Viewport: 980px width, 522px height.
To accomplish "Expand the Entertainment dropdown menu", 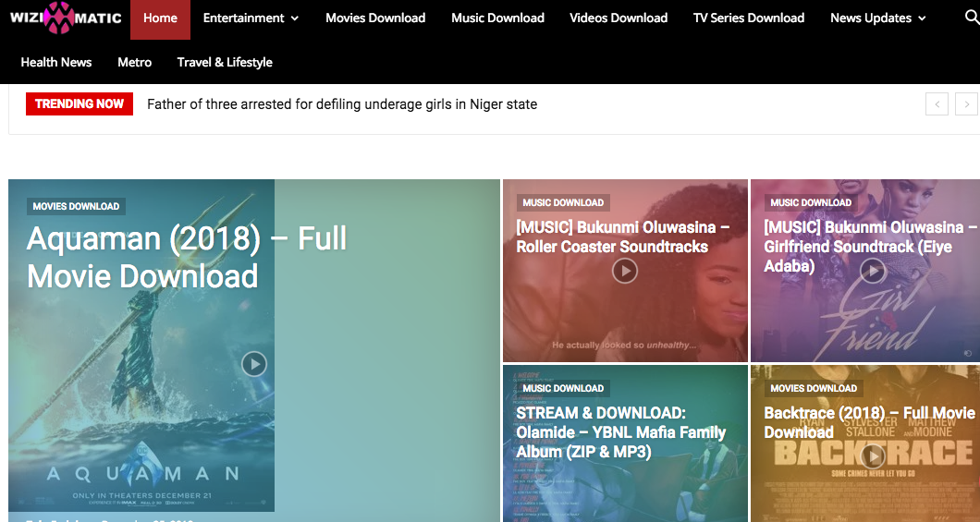I will click(x=251, y=18).
